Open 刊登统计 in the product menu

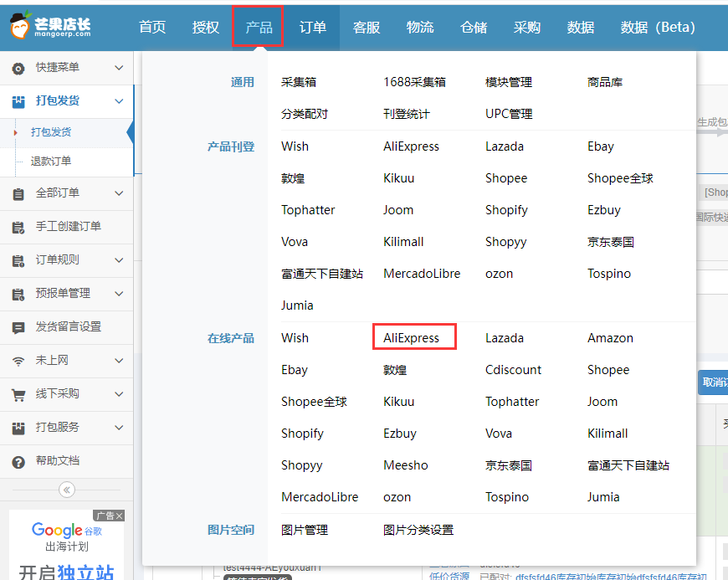click(x=407, y=114)
